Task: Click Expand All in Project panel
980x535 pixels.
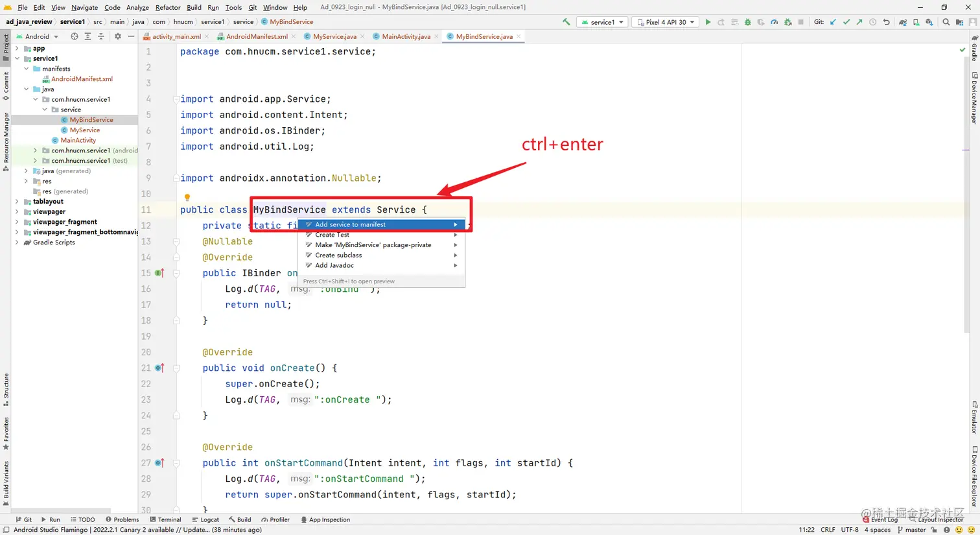Action: (x=87, y=36)
